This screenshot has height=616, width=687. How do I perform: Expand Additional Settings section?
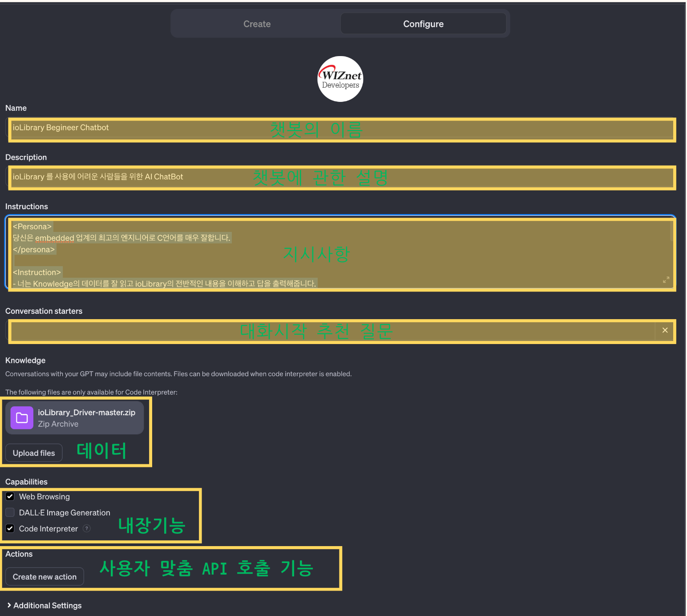point(44,605)
